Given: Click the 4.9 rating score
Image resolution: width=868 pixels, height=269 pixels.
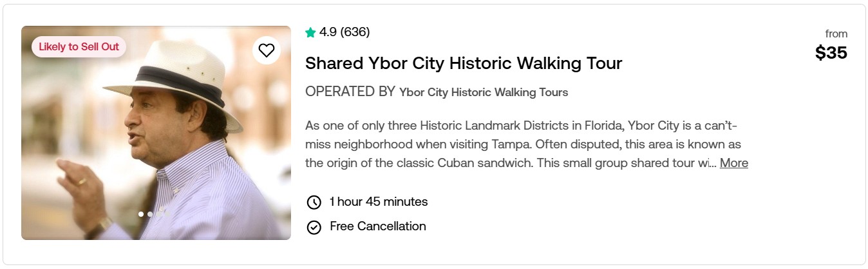Looking at the screenshot, I should click(x=328, y=32).
